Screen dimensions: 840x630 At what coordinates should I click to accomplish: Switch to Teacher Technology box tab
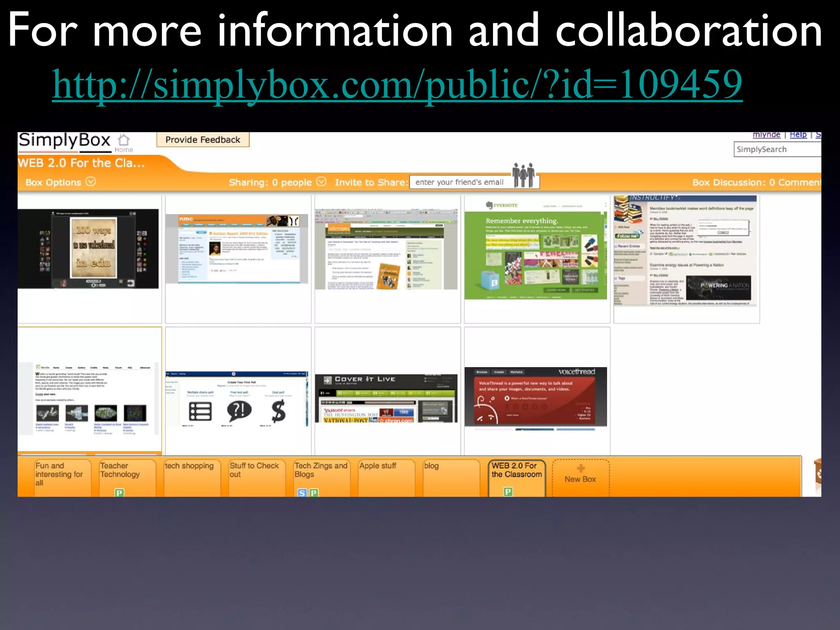(127, 478)
